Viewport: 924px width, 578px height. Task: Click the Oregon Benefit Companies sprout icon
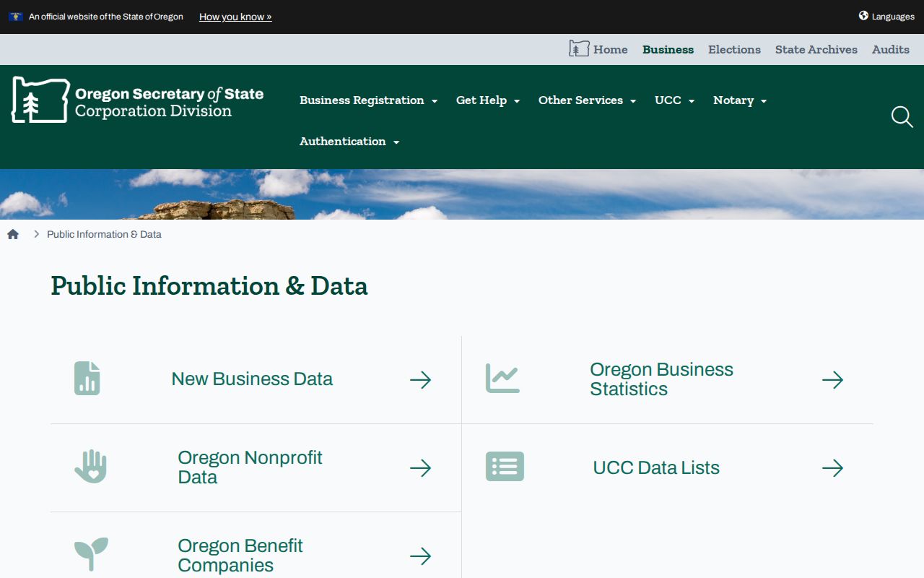pyautogui.click(x=91, y=554)
